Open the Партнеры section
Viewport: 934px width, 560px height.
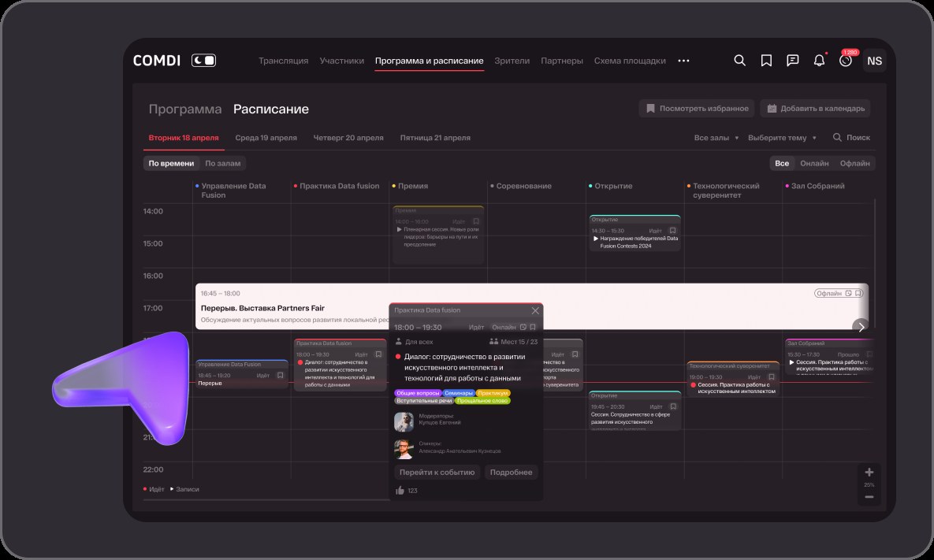click(x=562, y=61)
